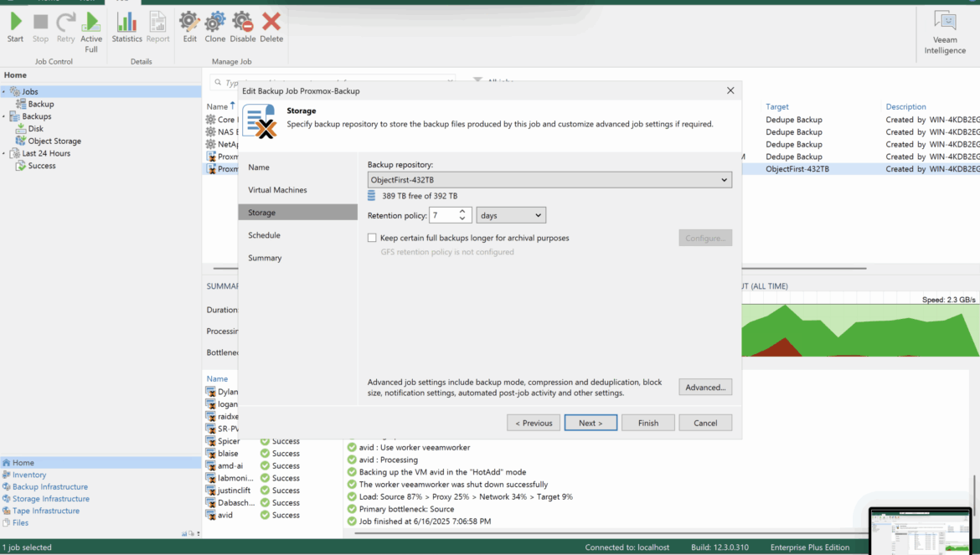Click the avid VM icon in the list
The image size is (980, 555).
coord(210,516)
